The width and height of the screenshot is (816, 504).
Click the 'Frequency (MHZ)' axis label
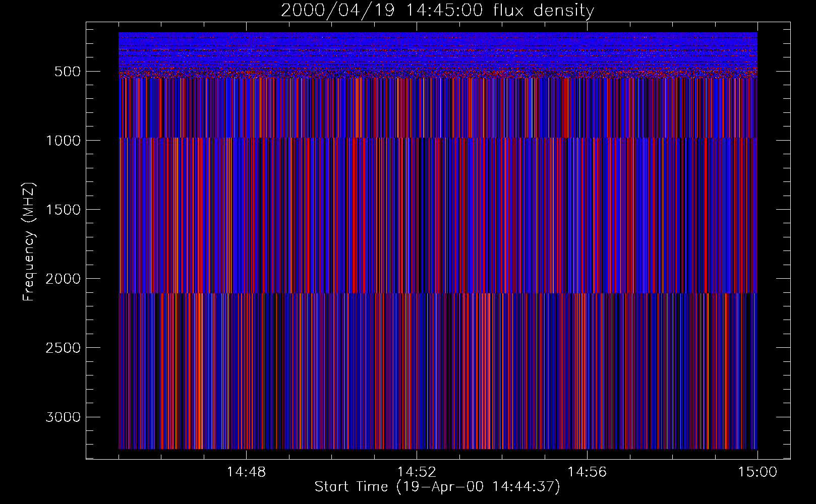[x=29, y=242]
